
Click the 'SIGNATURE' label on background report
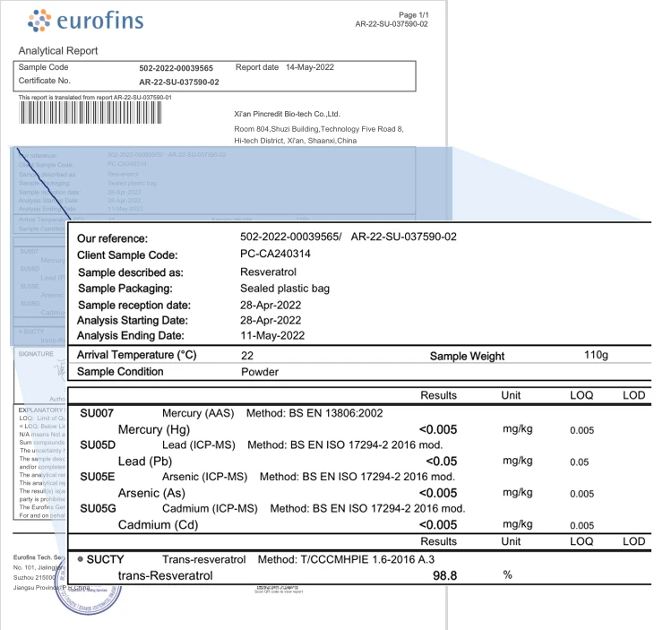pyautogui.click(x=36, y=354)
